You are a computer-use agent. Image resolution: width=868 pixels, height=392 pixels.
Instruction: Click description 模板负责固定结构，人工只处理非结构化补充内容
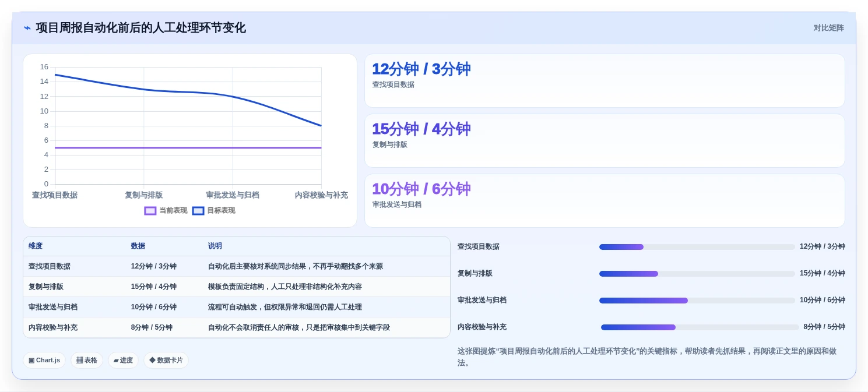[285, 287]
